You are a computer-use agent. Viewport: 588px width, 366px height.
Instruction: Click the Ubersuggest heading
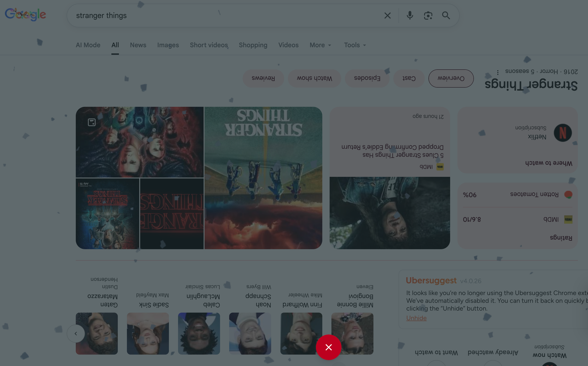431,281
